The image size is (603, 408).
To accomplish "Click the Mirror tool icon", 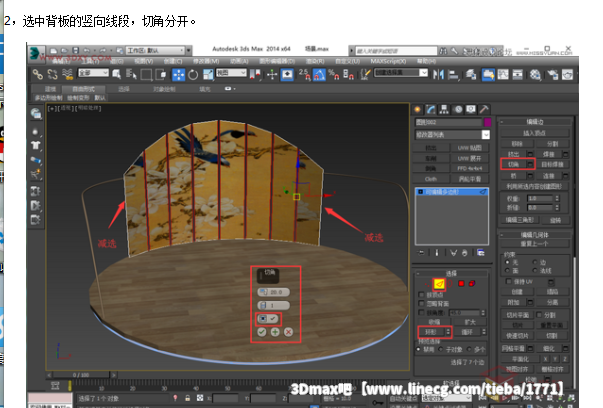I will [x=438, y=74].
